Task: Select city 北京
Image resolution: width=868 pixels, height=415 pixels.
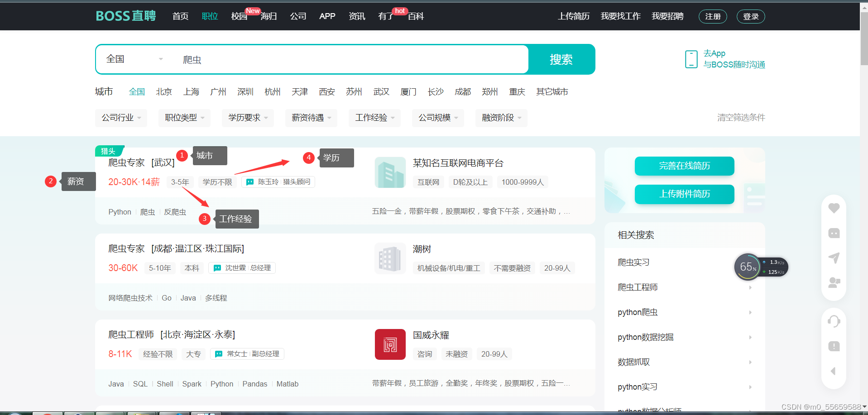Action: (164, 92)
